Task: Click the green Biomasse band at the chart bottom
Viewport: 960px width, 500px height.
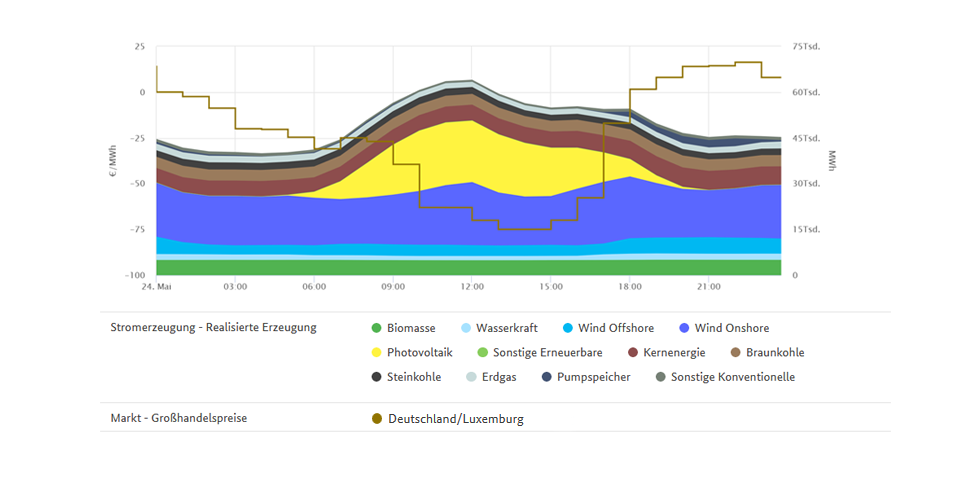Action: point(470,267)
